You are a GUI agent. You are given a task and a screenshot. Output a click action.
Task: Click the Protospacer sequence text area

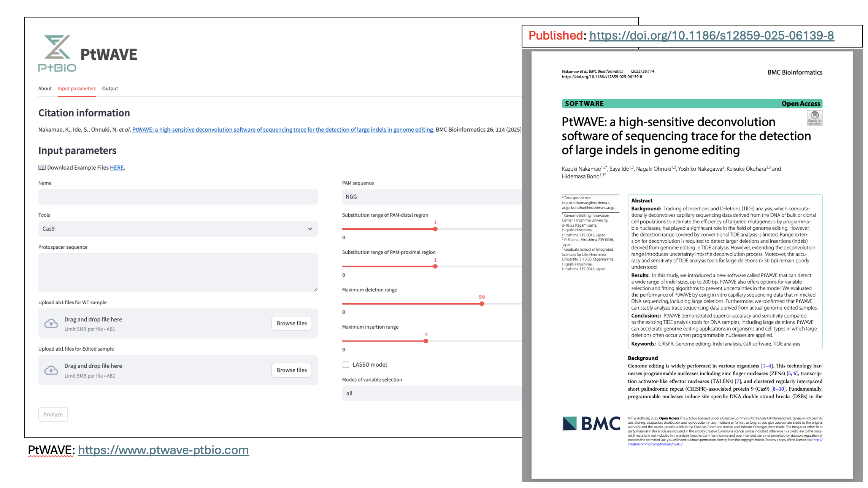pyautogui.click(x=178, y=273)
